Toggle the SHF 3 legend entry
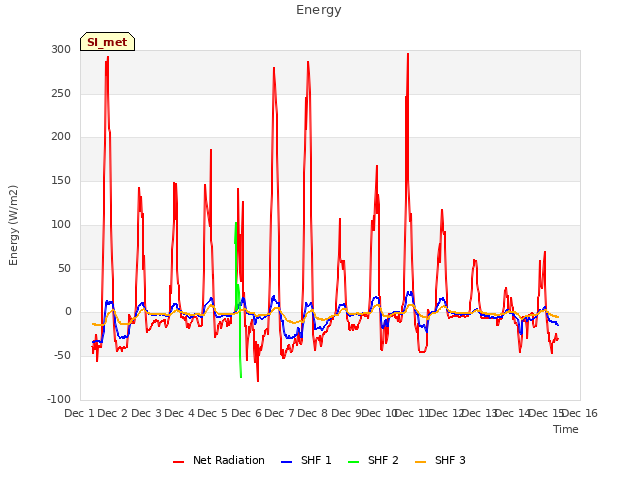The width and height of the screenshot is (640, 480). point(440,460)
